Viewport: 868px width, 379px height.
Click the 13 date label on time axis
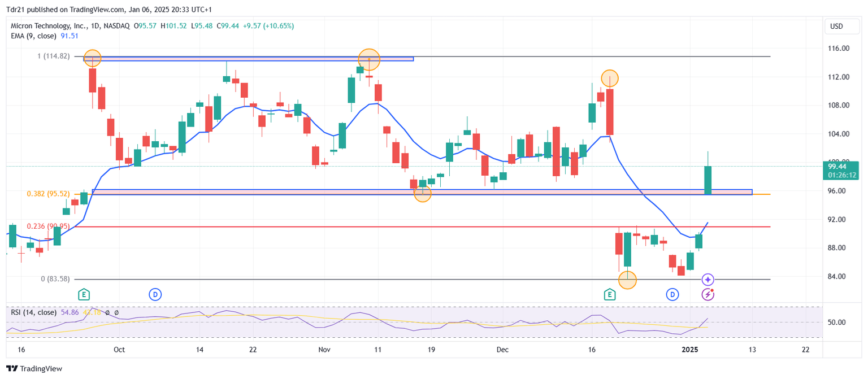tap(752, 350)
